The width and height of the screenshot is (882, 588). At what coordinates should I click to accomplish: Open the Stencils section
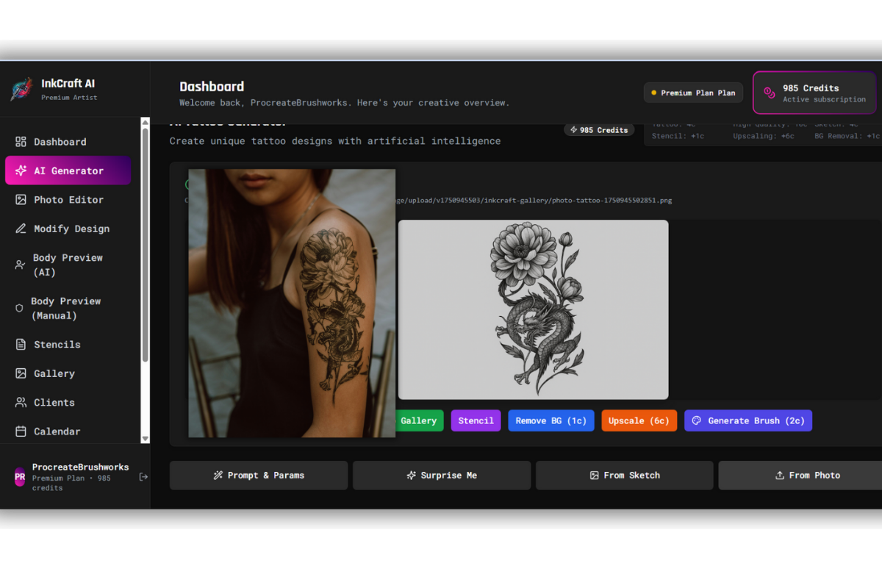click(x=68, y=344)
